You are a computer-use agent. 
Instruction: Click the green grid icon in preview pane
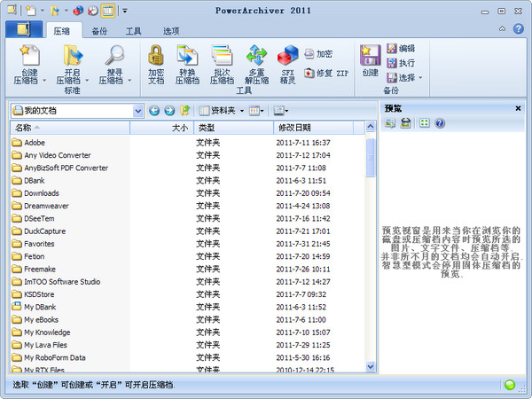(x=424, y=123)
